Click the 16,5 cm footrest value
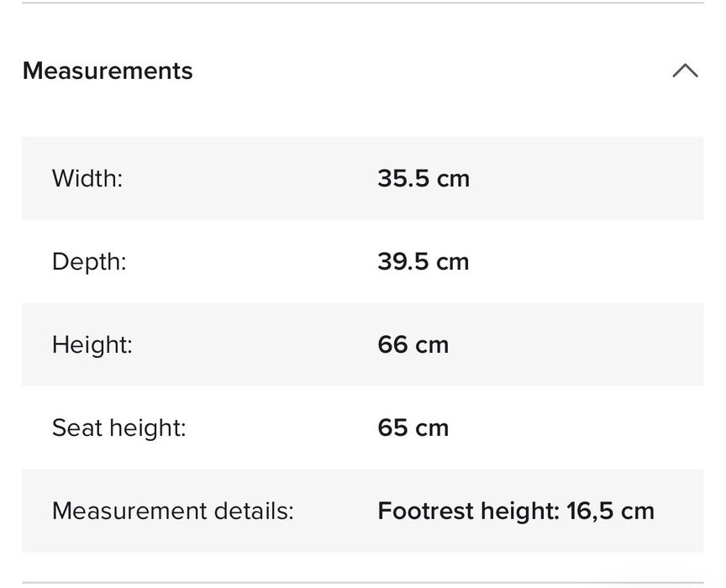726x588 pixels. click(610, 511)
